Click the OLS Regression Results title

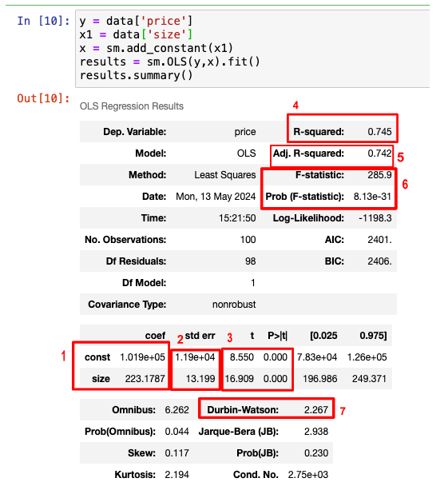tap(132, 106)
